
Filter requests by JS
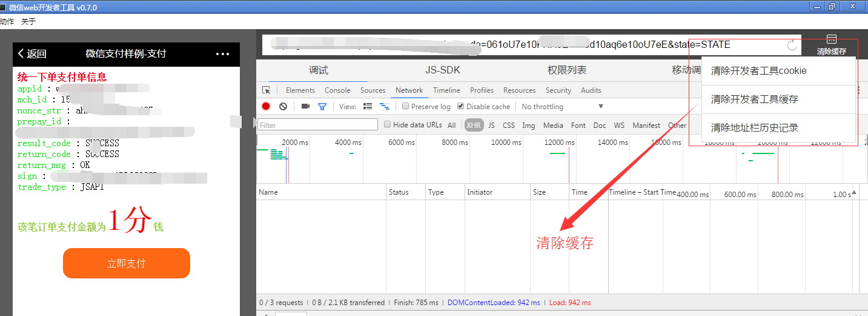pyautogui.click(x=491, y=125)
